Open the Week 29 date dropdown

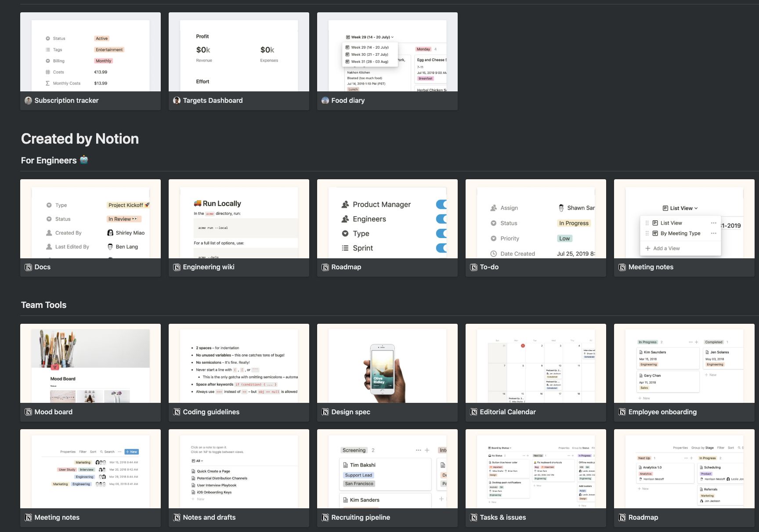pyautogui.click(x=370, y=37)
